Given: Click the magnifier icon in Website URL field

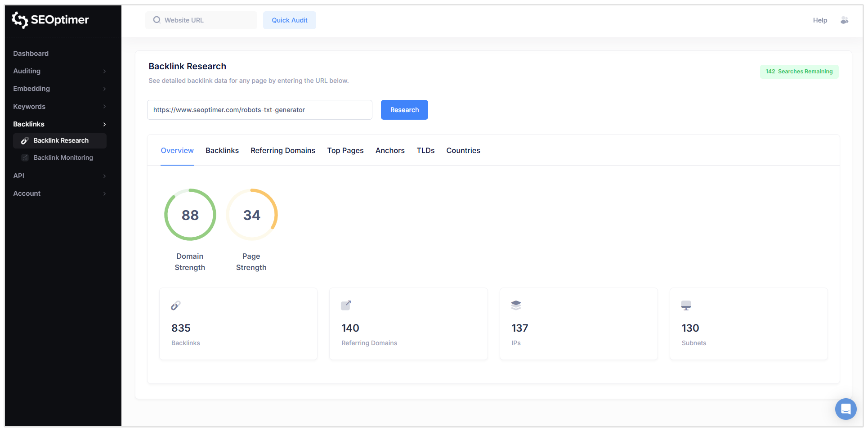Looking at the screenshot, I should pyautogui.click(x=156, y=20).
